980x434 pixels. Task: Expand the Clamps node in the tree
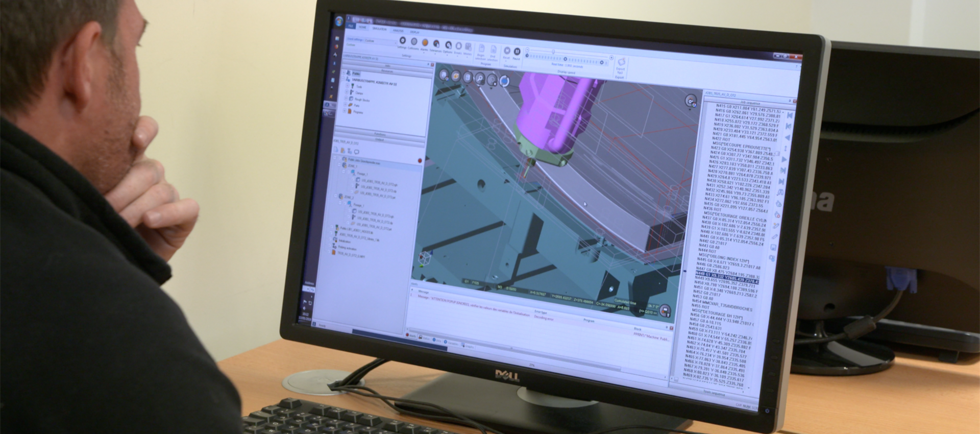coord(347,92)
